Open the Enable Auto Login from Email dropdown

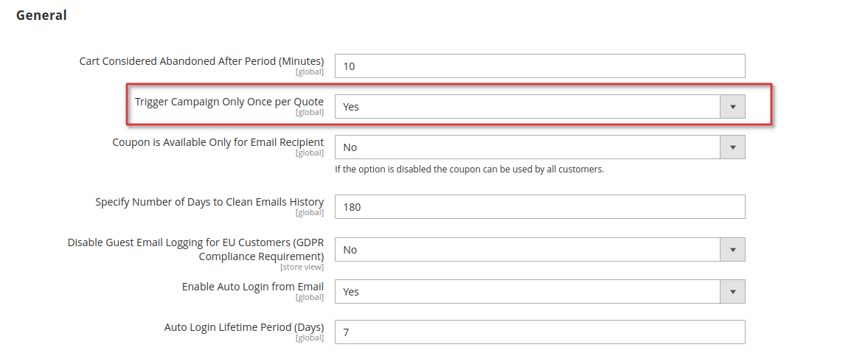coord(540,292)
